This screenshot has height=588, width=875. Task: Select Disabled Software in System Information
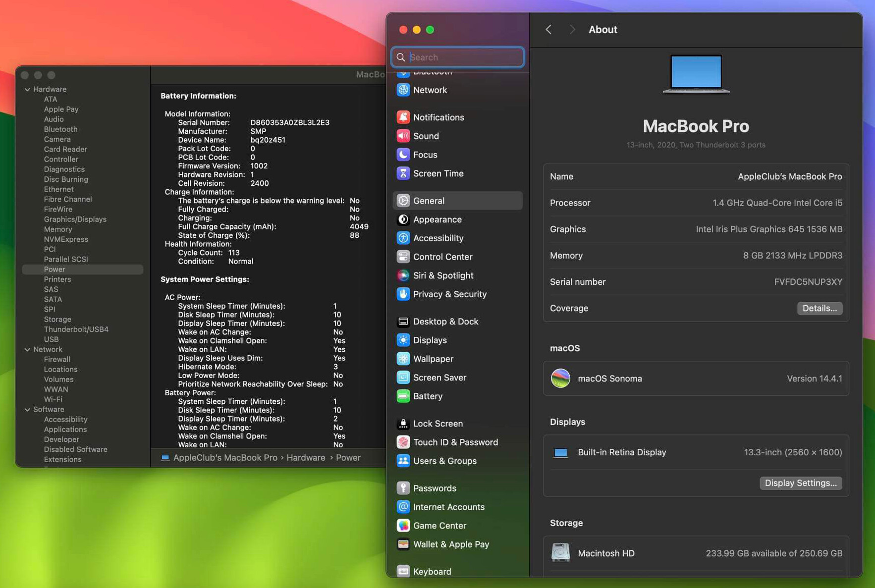(75, 450)
